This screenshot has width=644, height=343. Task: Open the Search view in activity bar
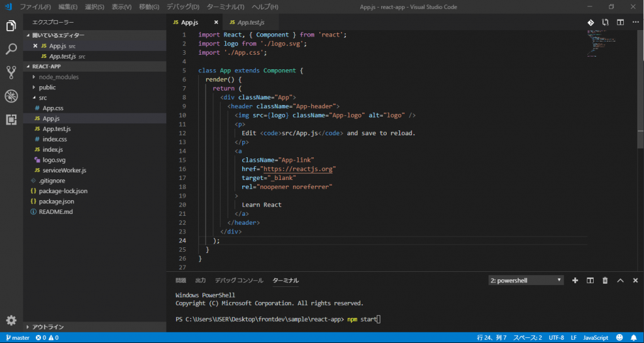click(x=11, y=50)
